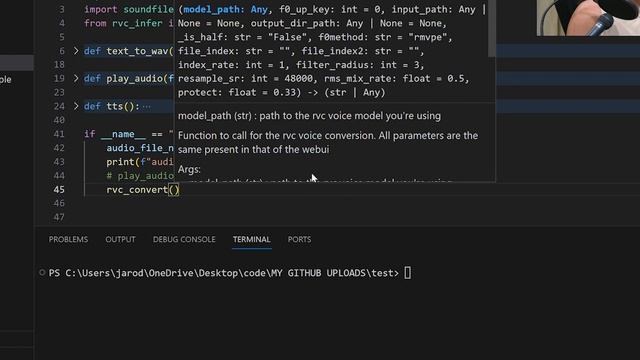Click the hover tooltip scrollbar thumb
640x360 pixels.
[x=492, y=29]
